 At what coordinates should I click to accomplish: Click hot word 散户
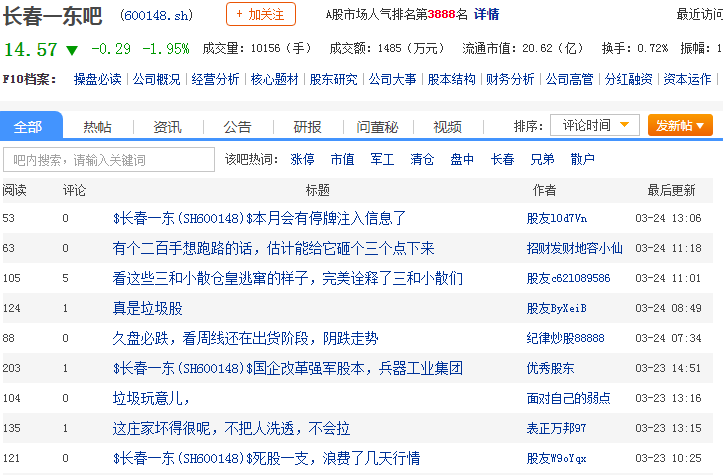click(582, 160)
